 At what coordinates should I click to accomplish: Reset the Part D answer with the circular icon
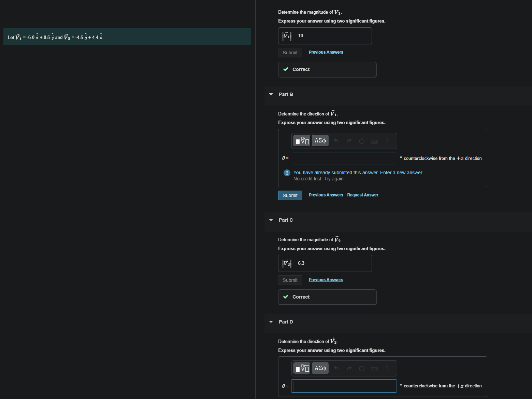[x=362, y=368]
